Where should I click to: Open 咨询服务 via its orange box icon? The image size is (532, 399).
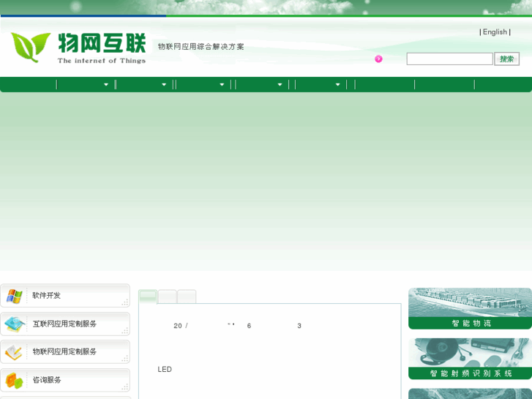point(14,381)
